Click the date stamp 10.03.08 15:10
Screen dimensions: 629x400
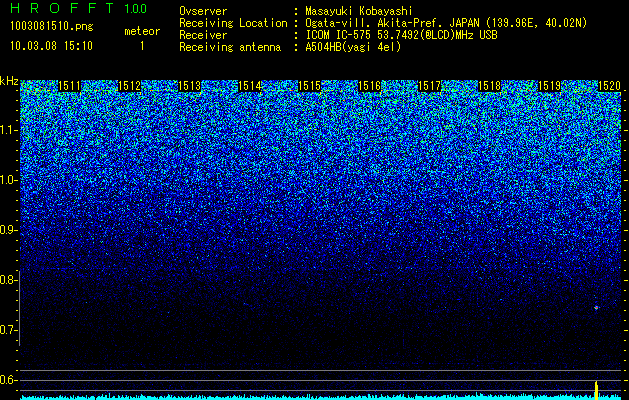tap(51, 46)
